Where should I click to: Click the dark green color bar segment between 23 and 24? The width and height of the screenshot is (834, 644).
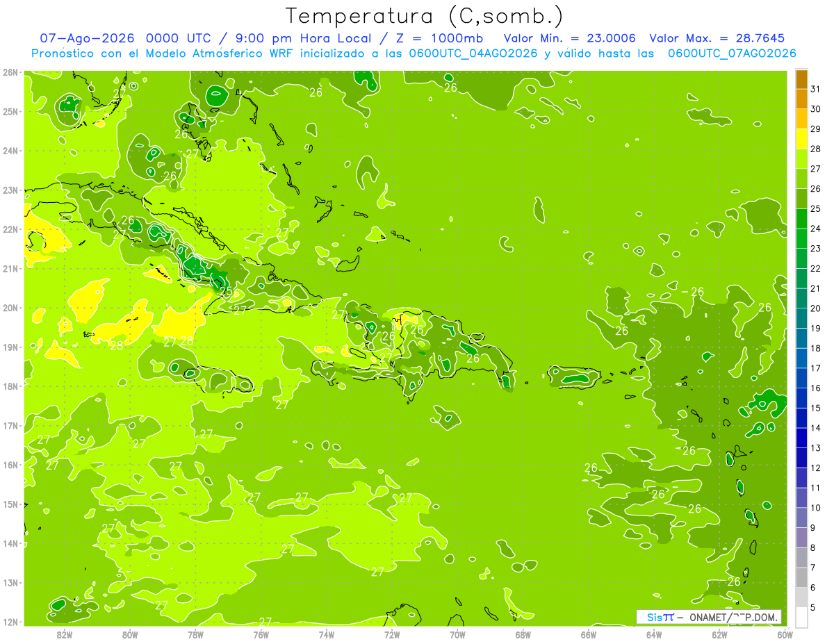point(801,239)
